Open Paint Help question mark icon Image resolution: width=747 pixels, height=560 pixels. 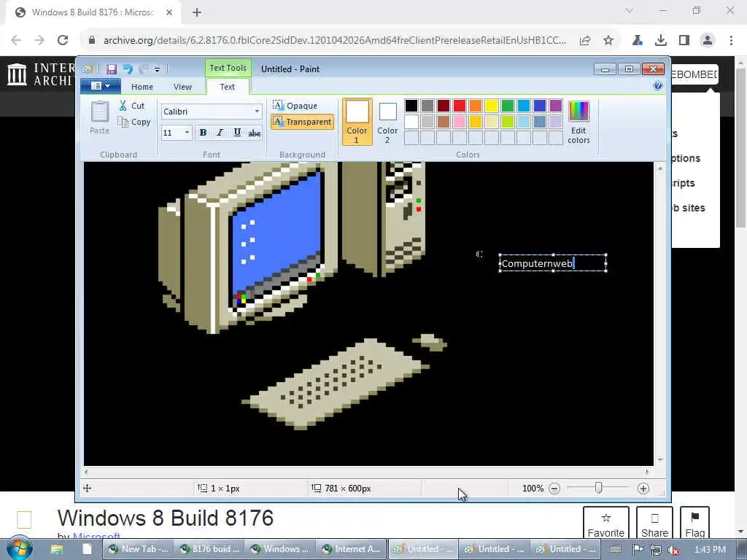658,86
